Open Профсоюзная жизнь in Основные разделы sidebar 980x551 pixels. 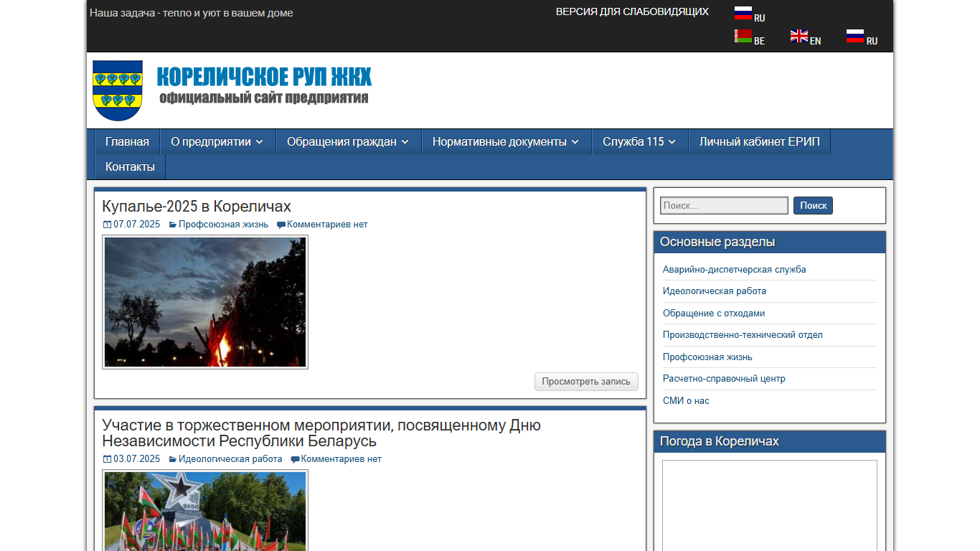[707, 357]
